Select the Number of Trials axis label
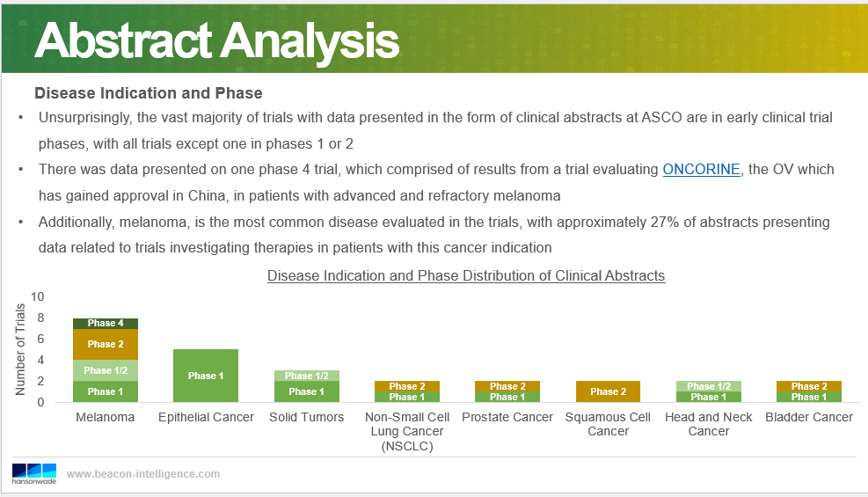Viewport: 868px width, 497px height. point(20,349)
